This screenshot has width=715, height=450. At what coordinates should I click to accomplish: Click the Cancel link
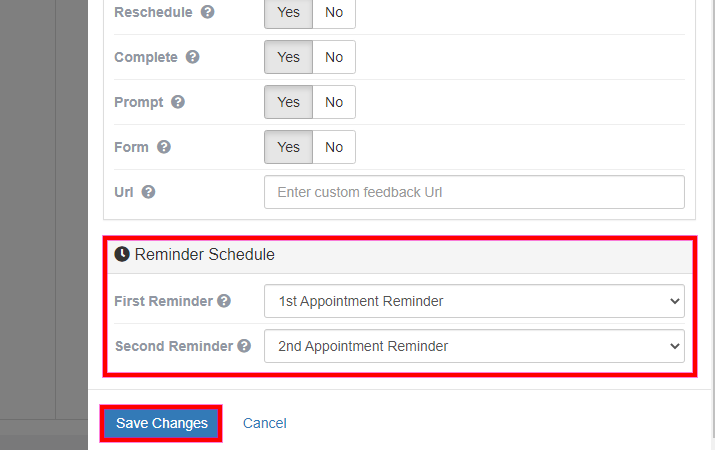(x=265, y=423)
